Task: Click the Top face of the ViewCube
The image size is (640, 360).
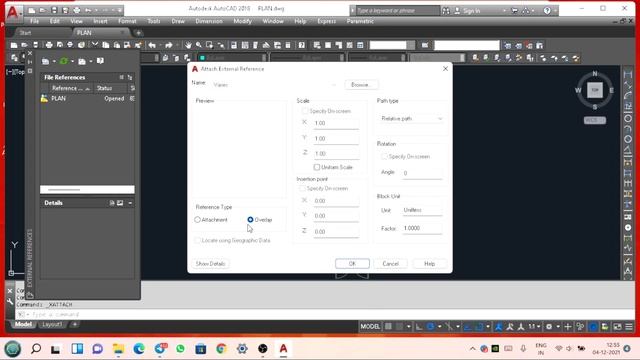Action: [x=595, y=90]
